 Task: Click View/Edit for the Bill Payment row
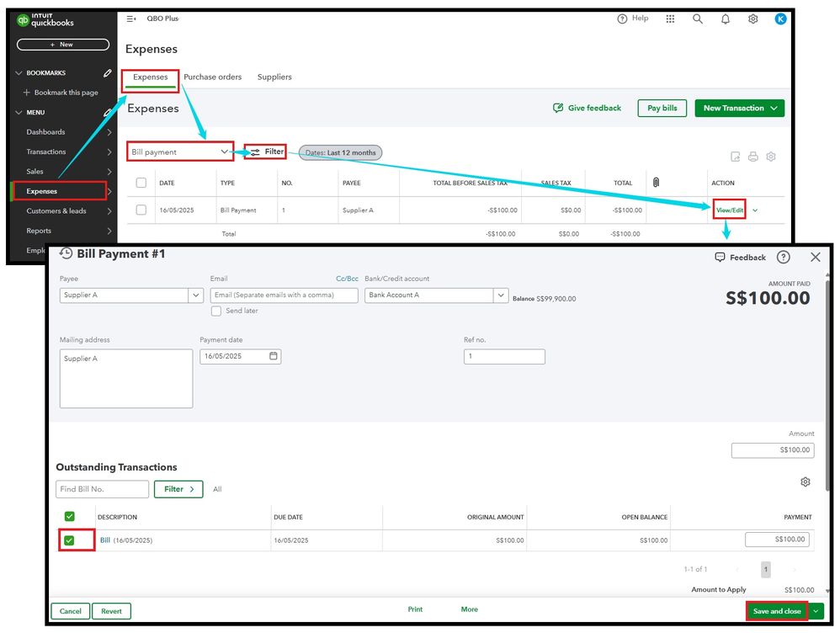pyautogui.click(x=730, y=210)
